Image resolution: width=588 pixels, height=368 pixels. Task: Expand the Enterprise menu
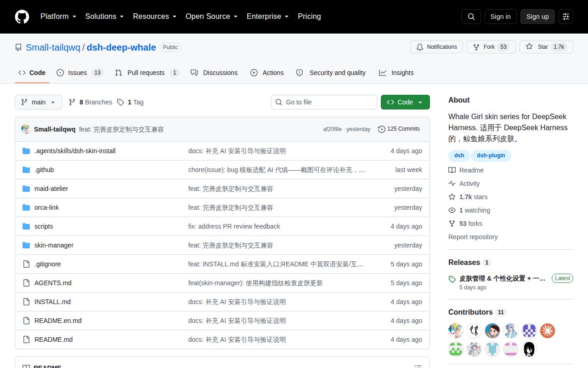[267, 17]
